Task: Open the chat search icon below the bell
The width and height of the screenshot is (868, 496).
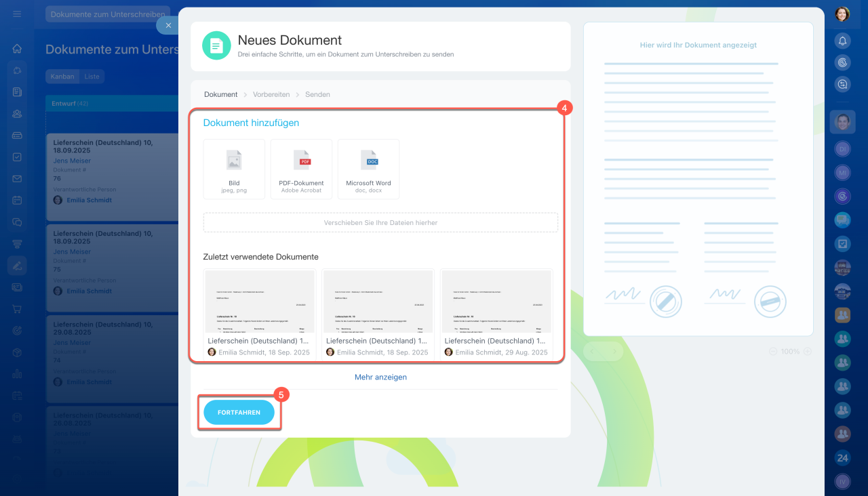Action: [842, 84]
